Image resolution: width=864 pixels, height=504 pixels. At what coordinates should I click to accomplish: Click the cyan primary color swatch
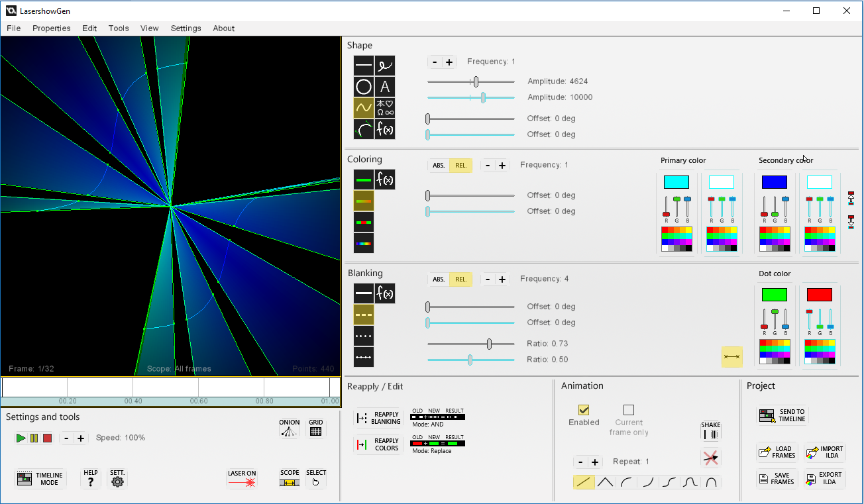676,182
